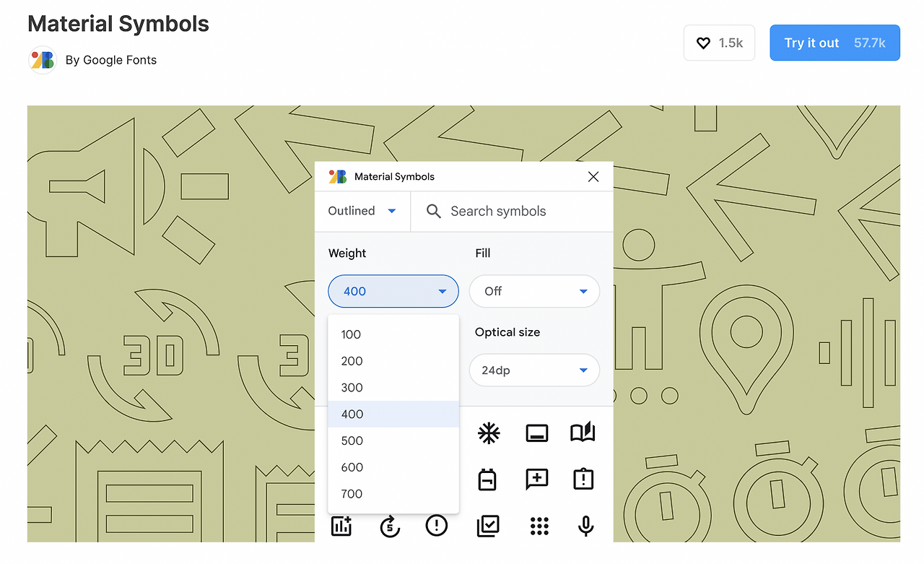The image size is (924, 564).
Task: Click the Try it out button
Action: [x=834, y=43]
